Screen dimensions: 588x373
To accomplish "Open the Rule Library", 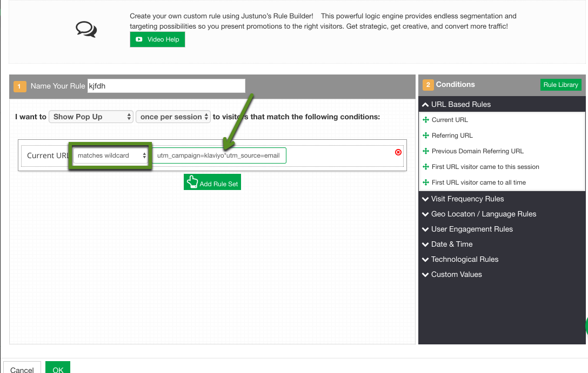I will pos(560,85).
